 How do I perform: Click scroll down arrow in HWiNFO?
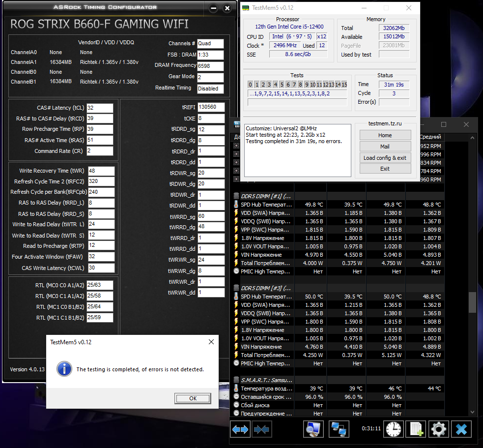click(x=472, y=412)
